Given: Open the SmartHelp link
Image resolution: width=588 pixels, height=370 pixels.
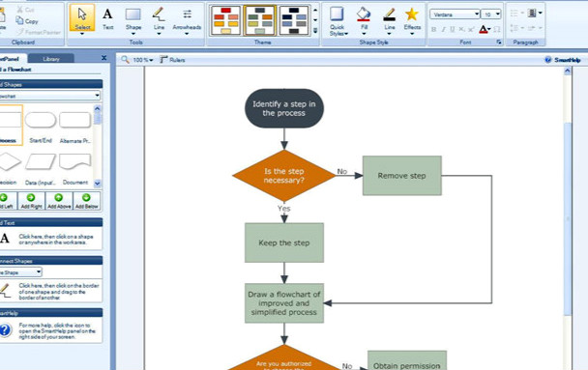Looking at the screenshot, I should pyautogui.click(x=563, y=60).
